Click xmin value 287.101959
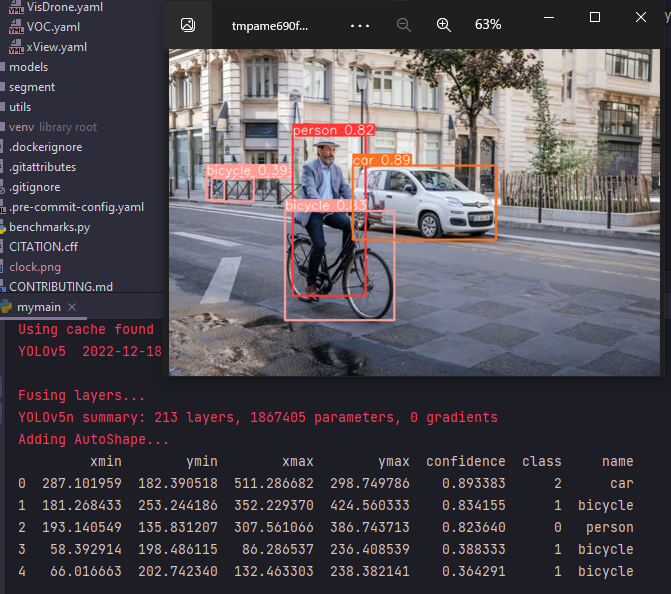This screenshot has height=594, width=671. pyautogui.click(x=82, y=484)
